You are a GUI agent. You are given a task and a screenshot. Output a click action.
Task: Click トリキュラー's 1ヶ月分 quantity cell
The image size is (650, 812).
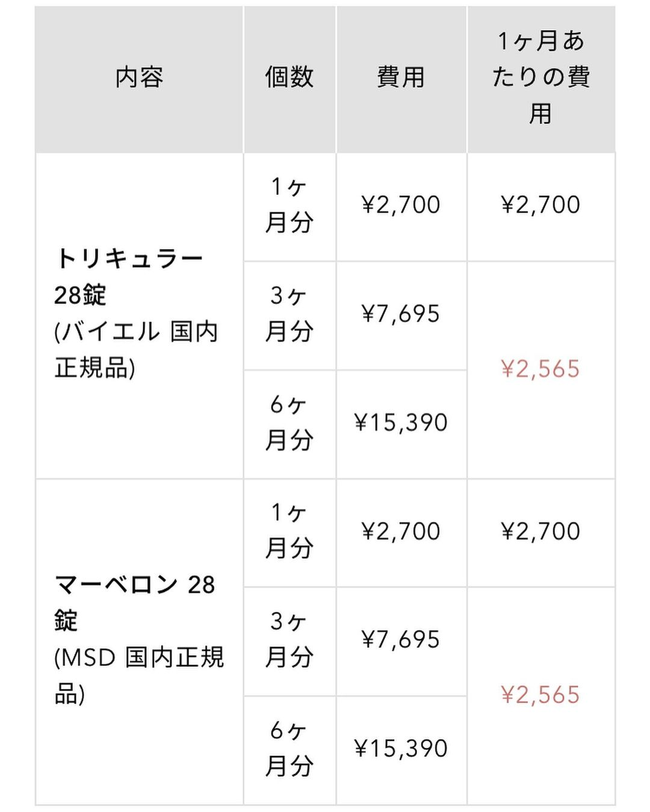[x=289, y=205]
